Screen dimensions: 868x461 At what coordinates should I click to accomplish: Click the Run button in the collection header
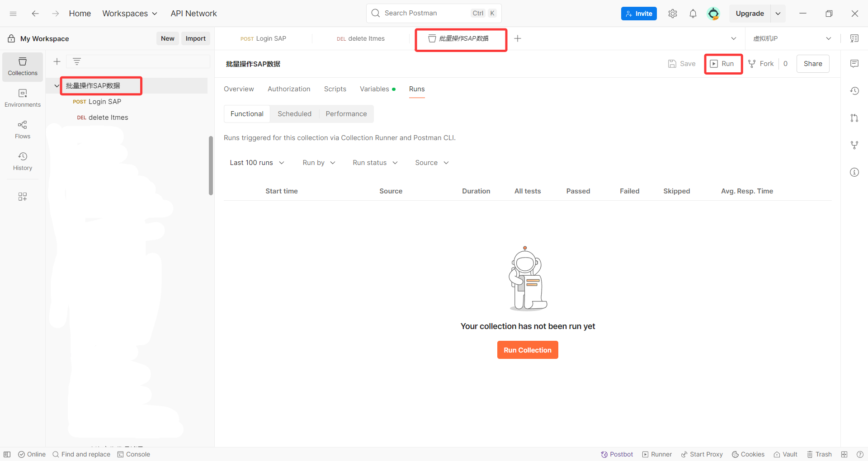(x=722, y=64)
